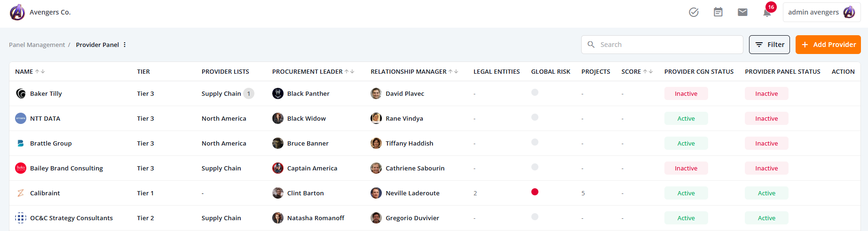Image resolution: width=868 pixels, height=231 pixels.
Task: Click the Avengers Co. logo
Action: [x=17, y=12]
